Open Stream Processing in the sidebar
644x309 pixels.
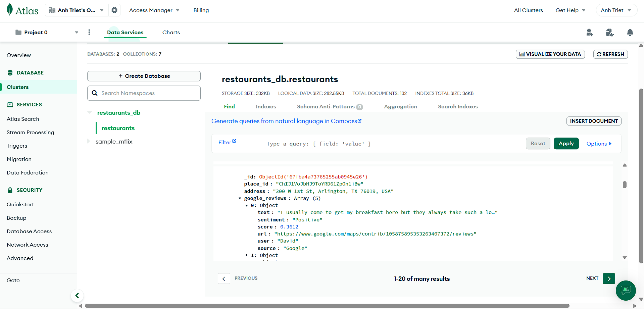[x=30, y=133]
